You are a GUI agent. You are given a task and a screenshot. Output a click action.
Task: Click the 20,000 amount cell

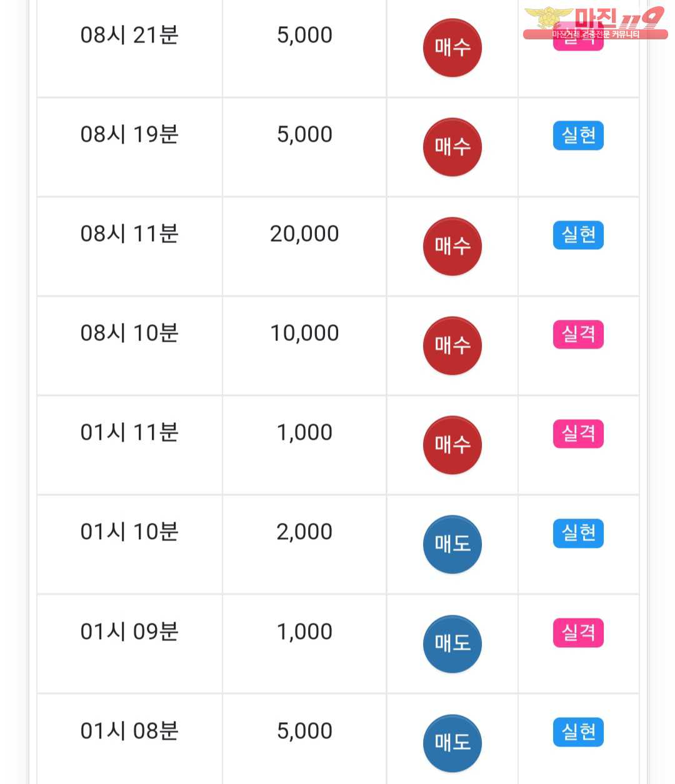pos(304,246)
